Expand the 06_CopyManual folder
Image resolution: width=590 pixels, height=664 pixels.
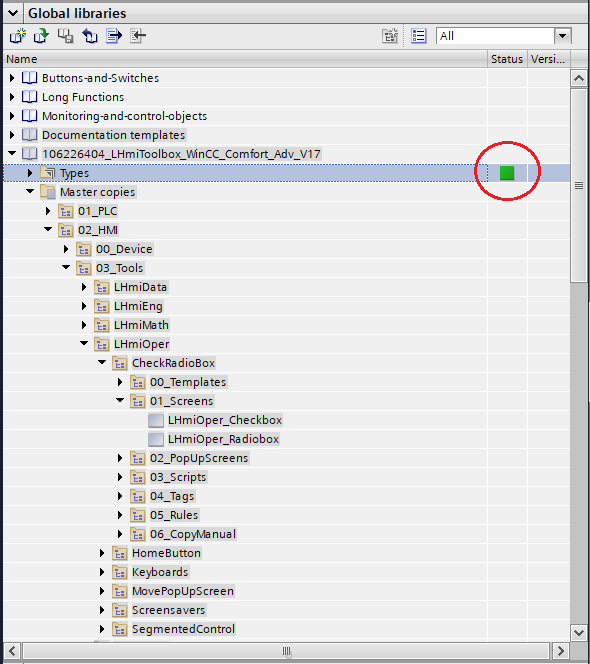[120, 534]
